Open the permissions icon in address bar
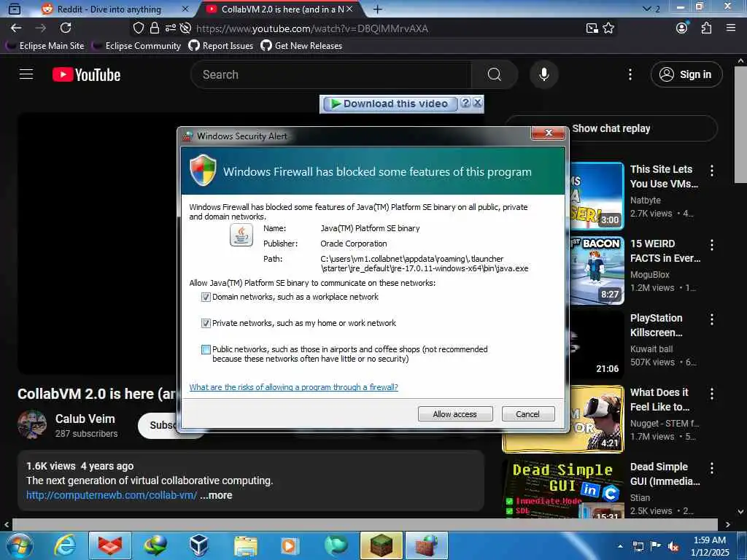The image size is (747, 560). (170, 28)
